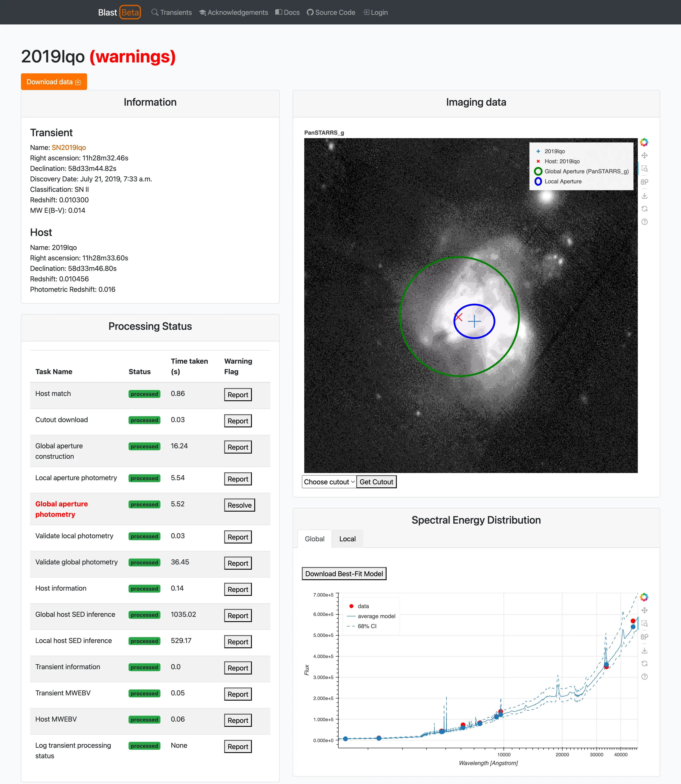This screenshot has width=681, height=784.
Task: Click Resolve for Global aperture photometry
Action: pos(239,505)
